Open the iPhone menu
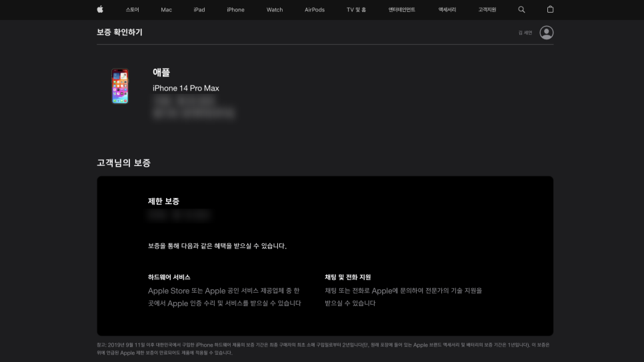 click(235, 9)
